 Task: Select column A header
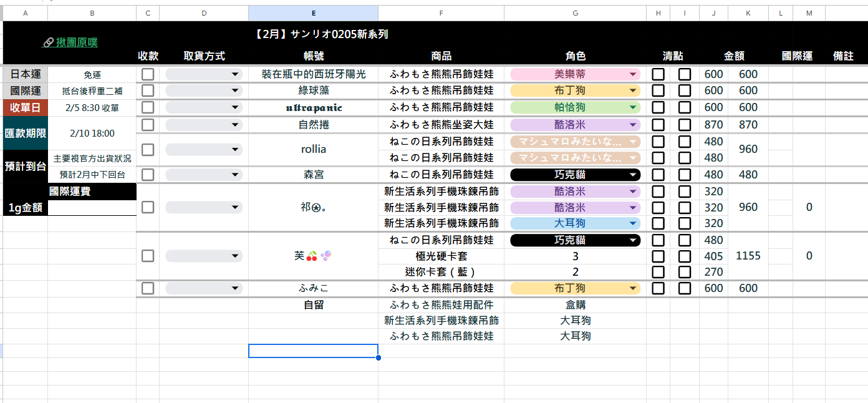[26, 13]
